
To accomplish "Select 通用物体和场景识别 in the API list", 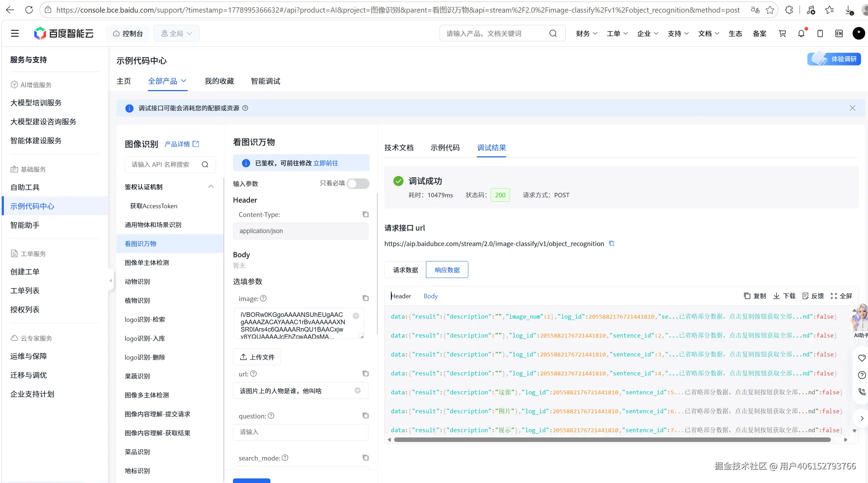I will tap(153, 225).
